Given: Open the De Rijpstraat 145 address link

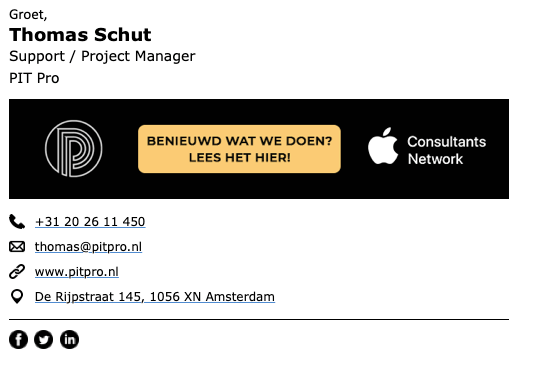Looking at the screenshot, I should coord(155,297).
